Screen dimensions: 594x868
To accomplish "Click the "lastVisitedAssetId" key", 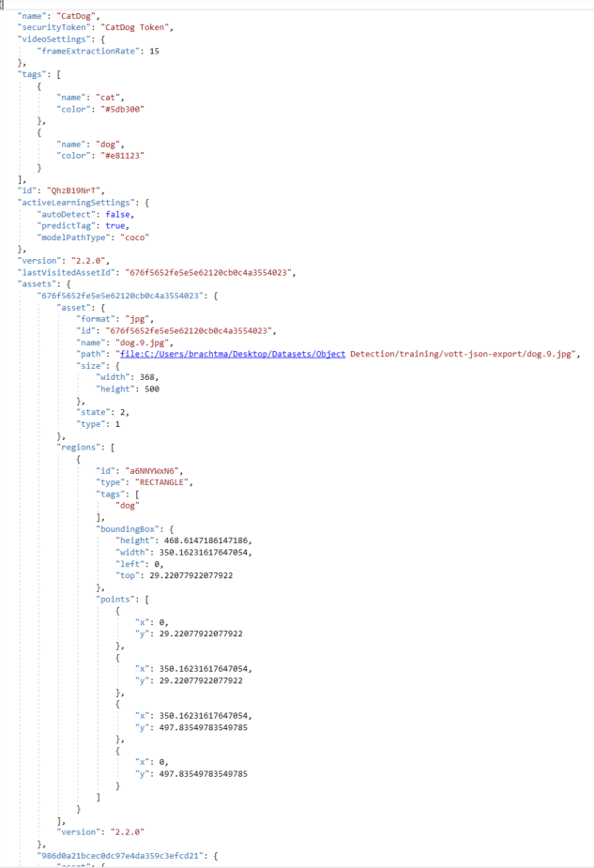I will point(69,272).
